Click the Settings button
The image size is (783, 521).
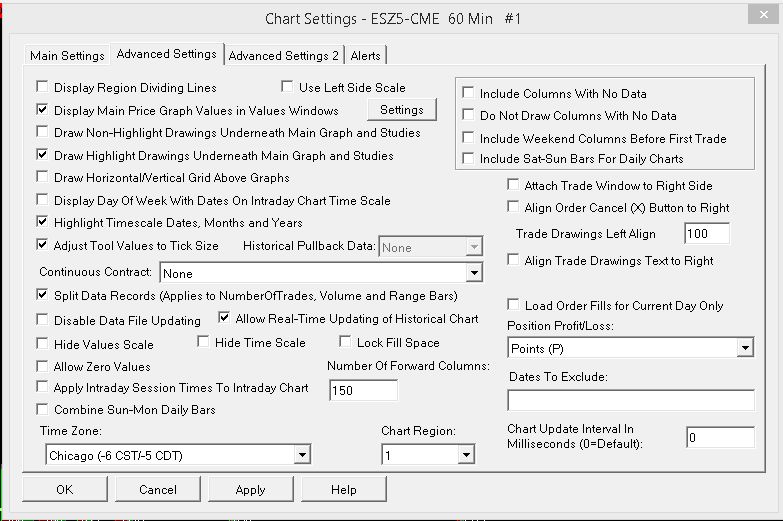click(x=402, y=110)
